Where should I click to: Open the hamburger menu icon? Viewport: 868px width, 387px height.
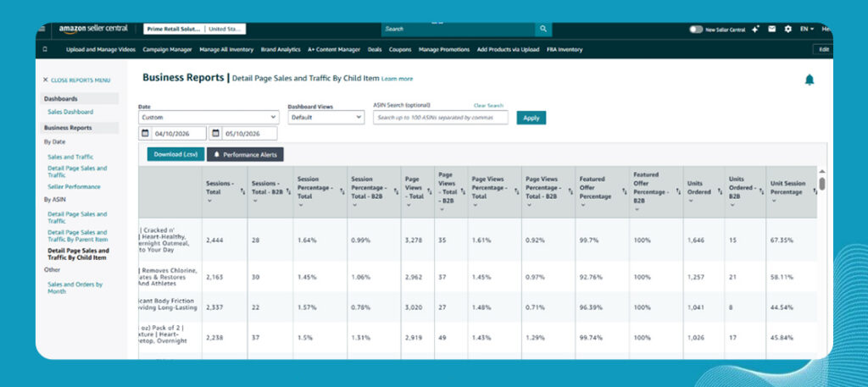(x=42, y=29)
